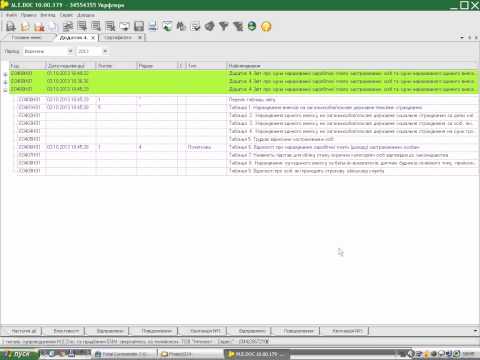Screen dimensions: 480x360
Task: Click the Windows пуск Start button
Action: coord(19,354)
